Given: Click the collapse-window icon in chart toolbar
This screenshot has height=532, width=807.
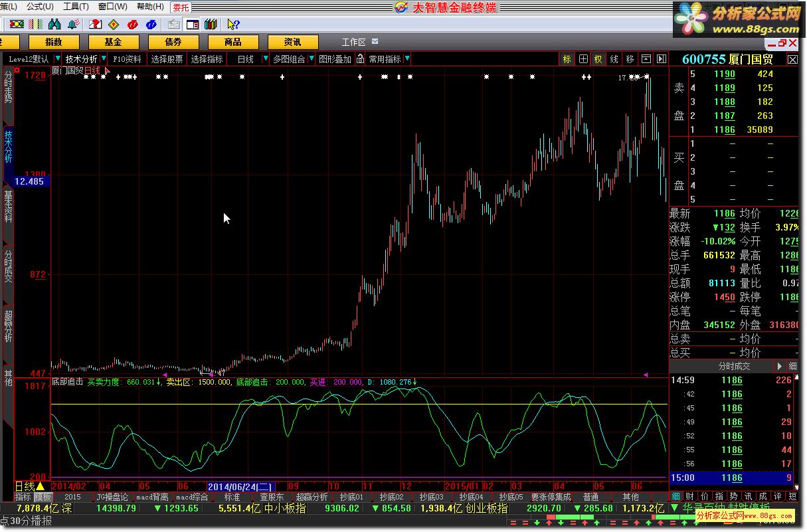Looking at the screenshot, I should 646,59.
